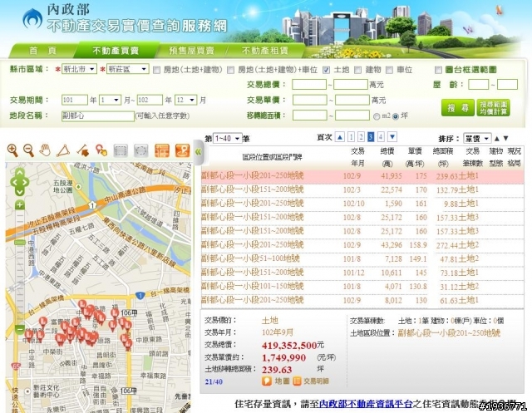
Task: Go to next page with down arrow
Action: 392,137
